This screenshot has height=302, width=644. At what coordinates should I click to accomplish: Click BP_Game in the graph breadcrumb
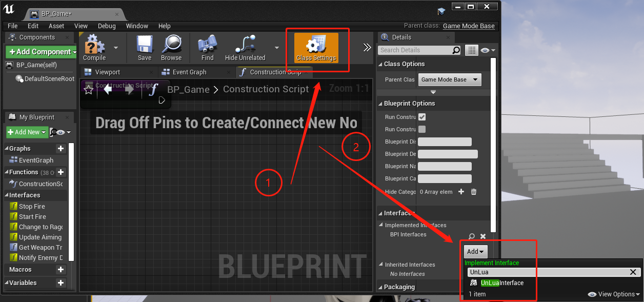188,89
